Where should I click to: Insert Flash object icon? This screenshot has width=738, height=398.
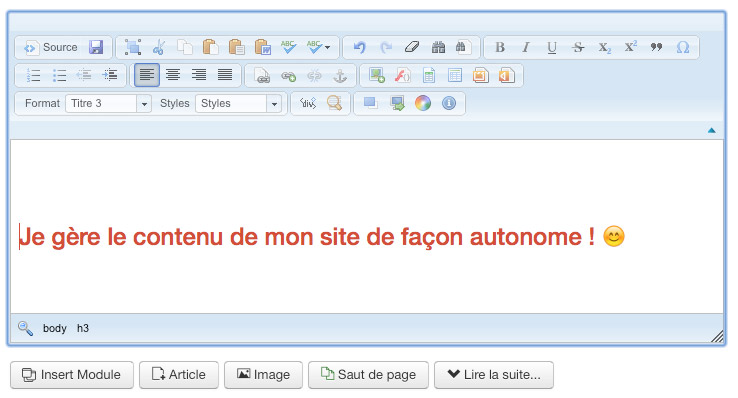tap(403, 75)
